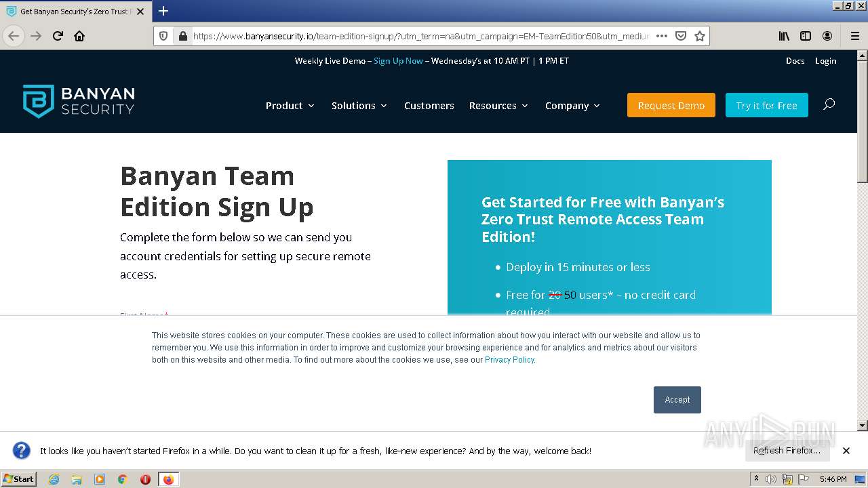Open Opera from taskbar

(145, 479)
